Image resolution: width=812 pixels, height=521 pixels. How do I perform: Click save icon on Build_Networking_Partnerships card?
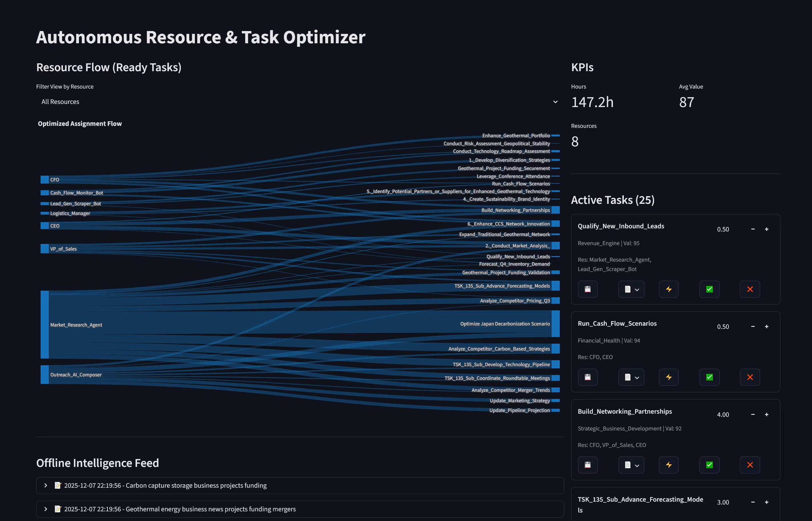[587, 465]
